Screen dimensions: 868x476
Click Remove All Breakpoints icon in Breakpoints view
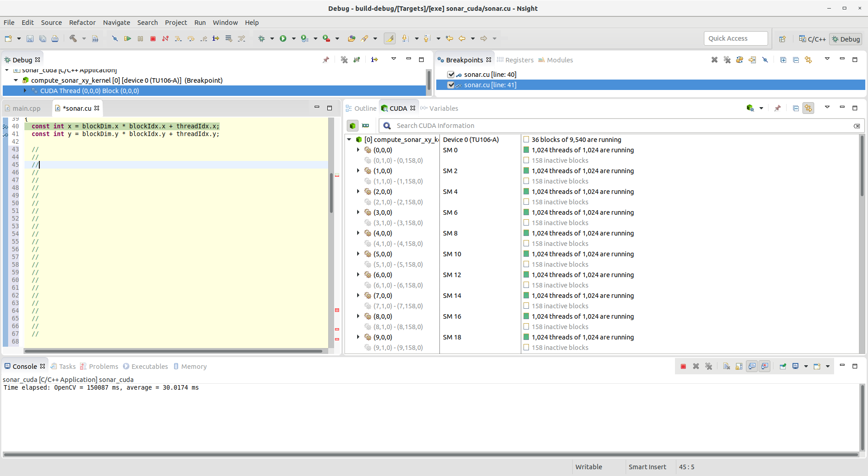727,60
